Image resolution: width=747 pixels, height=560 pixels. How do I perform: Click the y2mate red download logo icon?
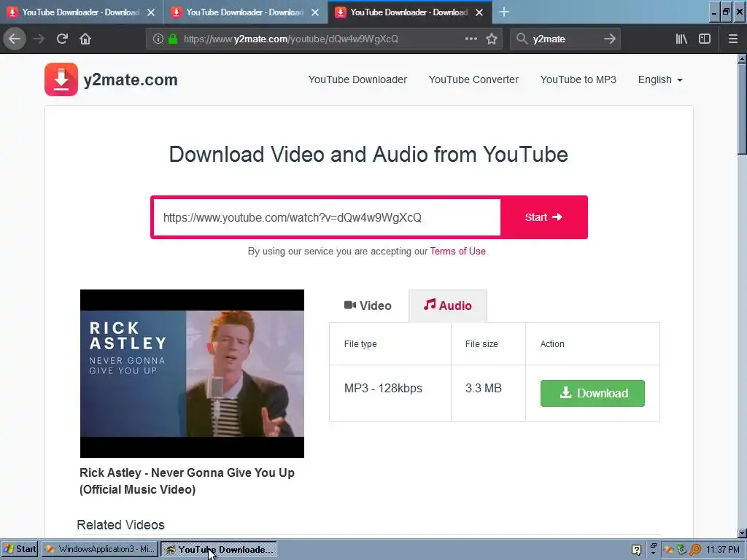[61, 79]
